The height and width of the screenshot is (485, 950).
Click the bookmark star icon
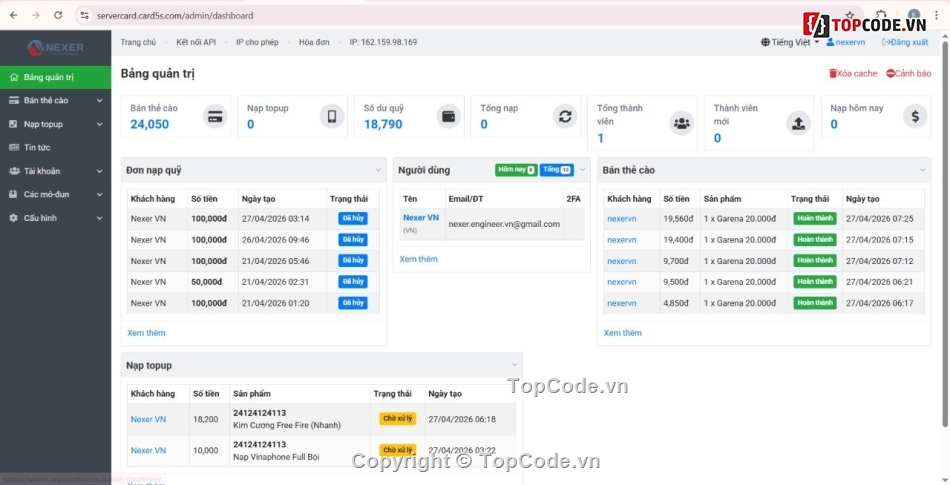[850, 16]
